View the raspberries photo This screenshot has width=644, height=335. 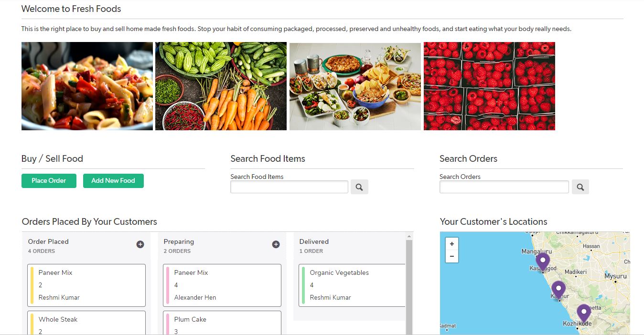pos(489,86)
